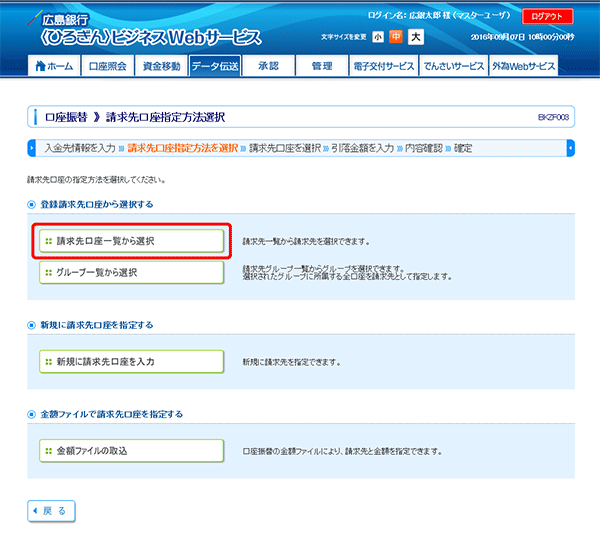Click step 入金先情報を入力
Image resolution: width=600 pixels, height=552 pixels.
80,148
